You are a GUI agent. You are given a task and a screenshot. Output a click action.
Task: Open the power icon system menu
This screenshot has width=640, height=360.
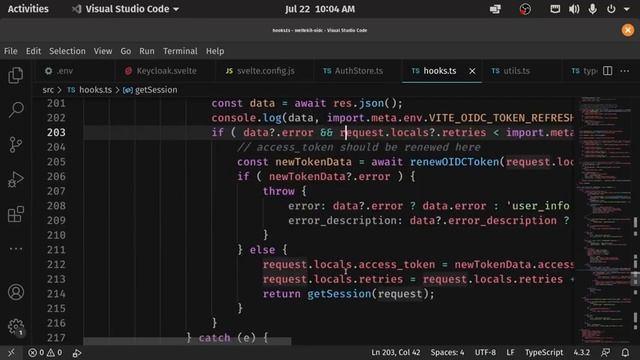[x=611, y=9]
